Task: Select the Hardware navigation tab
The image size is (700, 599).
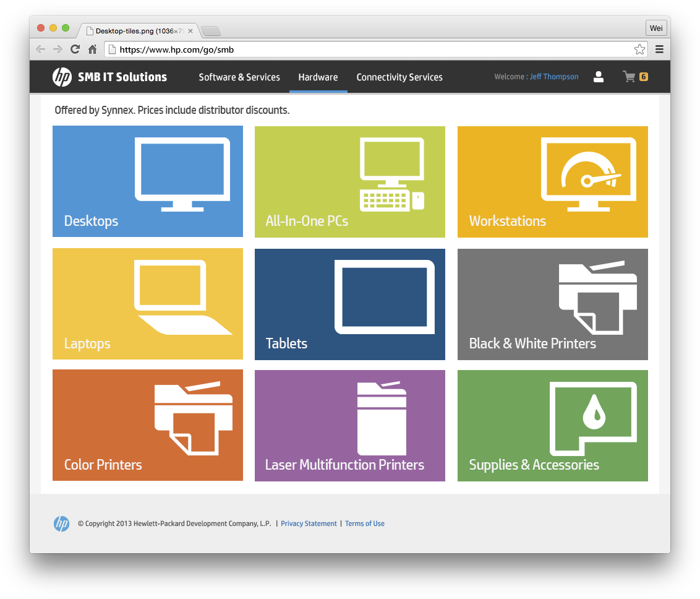Action: click(318, 77)
